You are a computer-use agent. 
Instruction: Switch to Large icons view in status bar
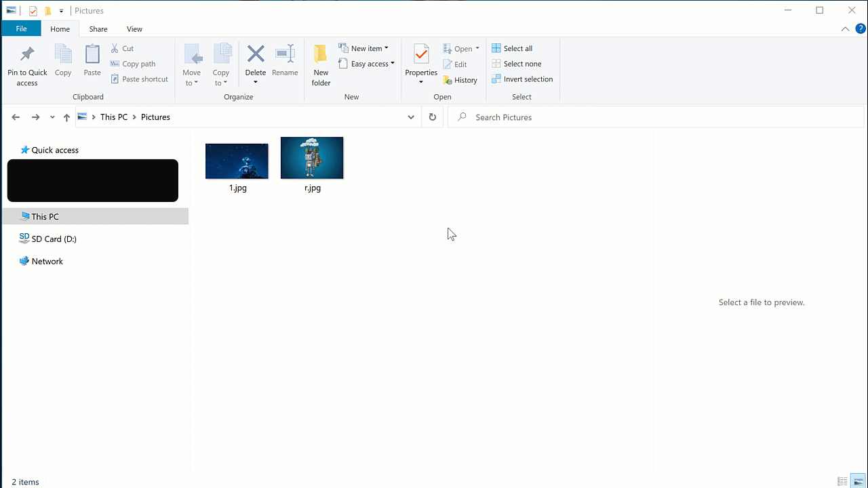pyautogui.click(x=859, y=482)
